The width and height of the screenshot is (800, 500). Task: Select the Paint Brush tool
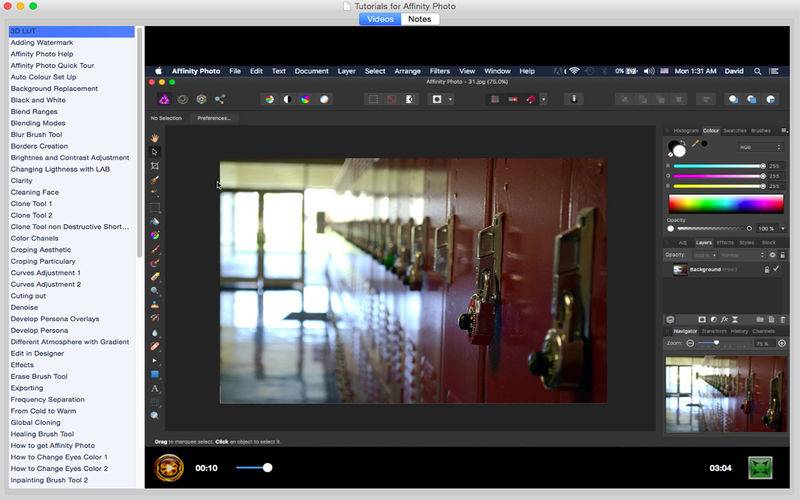(x=155, y=249)
